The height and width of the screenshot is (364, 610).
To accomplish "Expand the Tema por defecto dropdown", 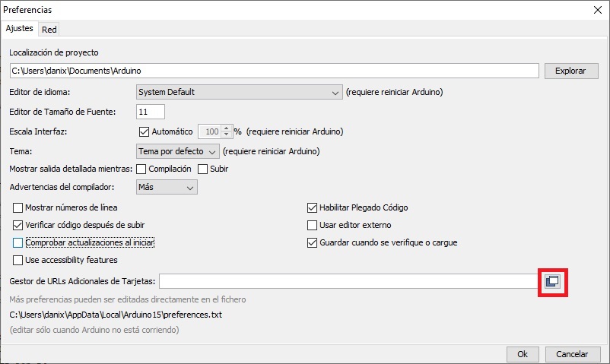I will pos(178,151).
